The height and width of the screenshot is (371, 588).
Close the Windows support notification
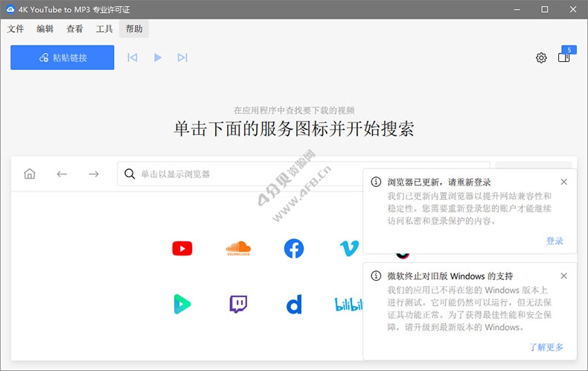563,276
